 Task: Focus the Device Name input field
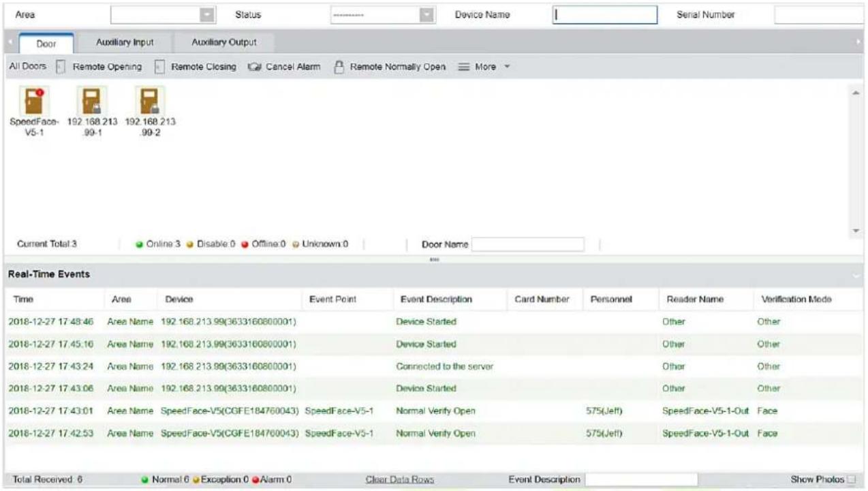pyautogui.click(x=605, y=15)
